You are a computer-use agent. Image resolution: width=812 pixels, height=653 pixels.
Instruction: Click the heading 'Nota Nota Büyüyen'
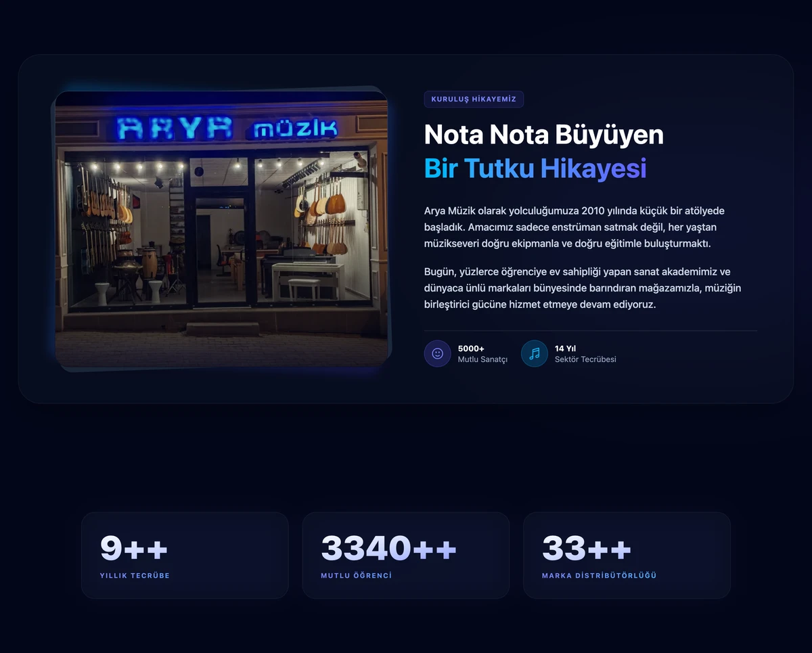(544, 135)
